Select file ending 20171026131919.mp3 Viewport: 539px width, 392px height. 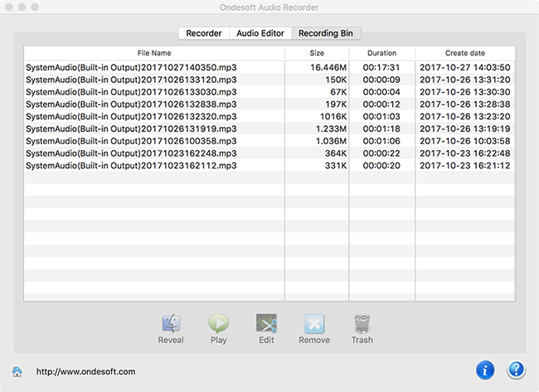click(131, 128)
